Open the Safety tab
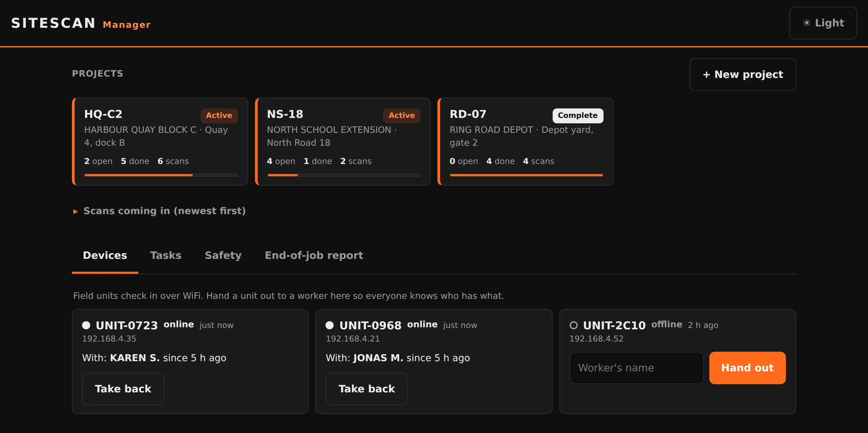The height and width of the screenshot is (433, 868). tap(223, 255)
